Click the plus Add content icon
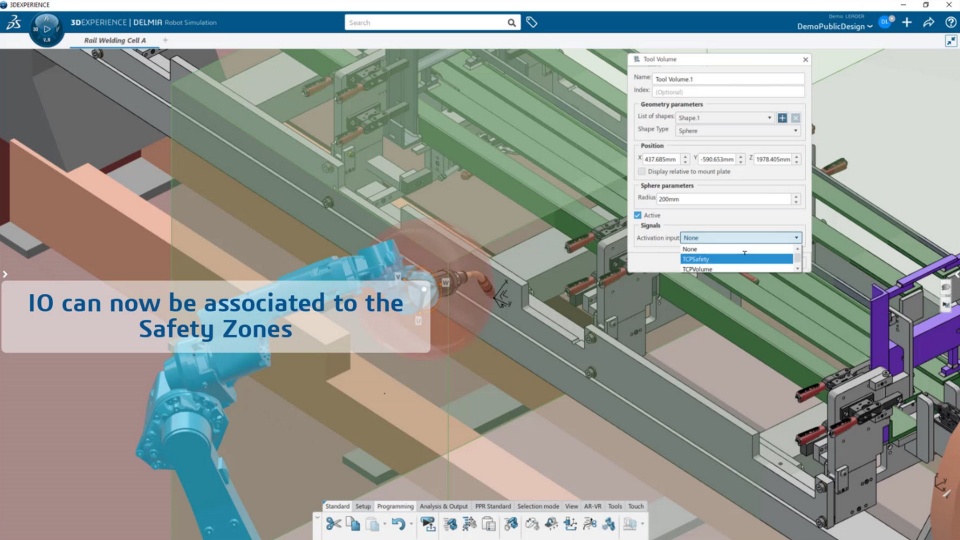 tap(907, 23)
